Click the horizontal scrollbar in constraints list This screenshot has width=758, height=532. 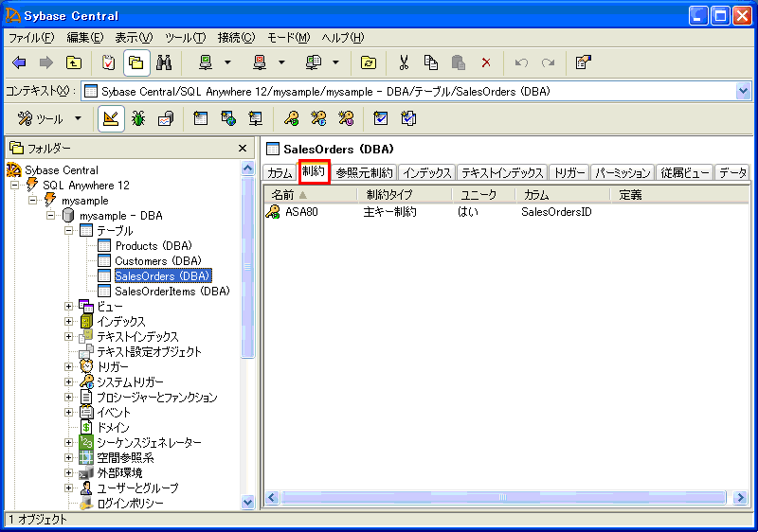point(502,497)
